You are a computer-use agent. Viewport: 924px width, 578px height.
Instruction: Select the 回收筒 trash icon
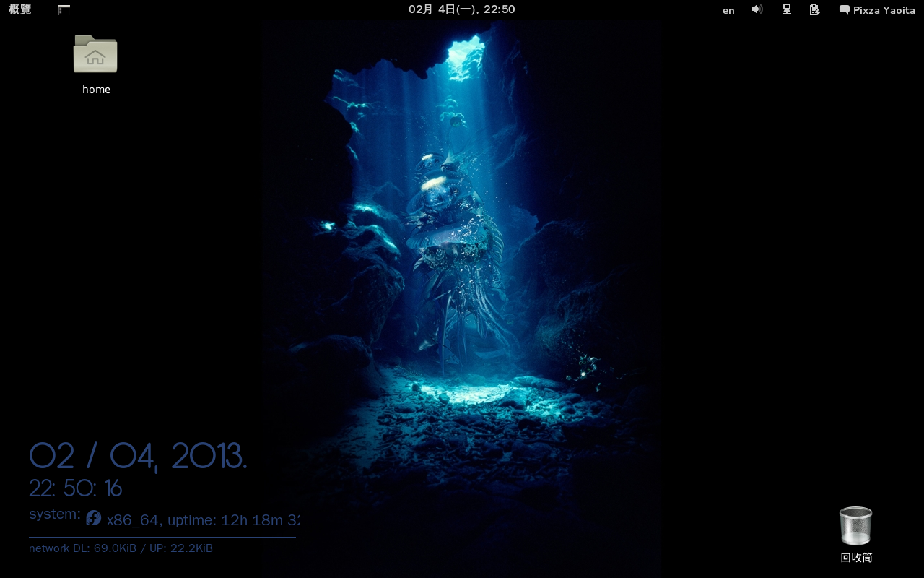click(856, 535)
